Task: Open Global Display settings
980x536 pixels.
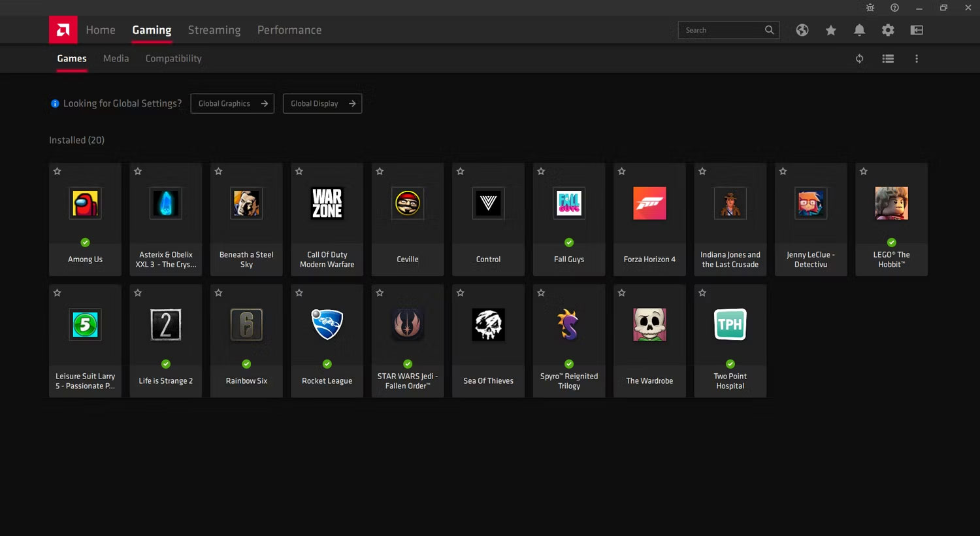Action: [x=322, y=103]
